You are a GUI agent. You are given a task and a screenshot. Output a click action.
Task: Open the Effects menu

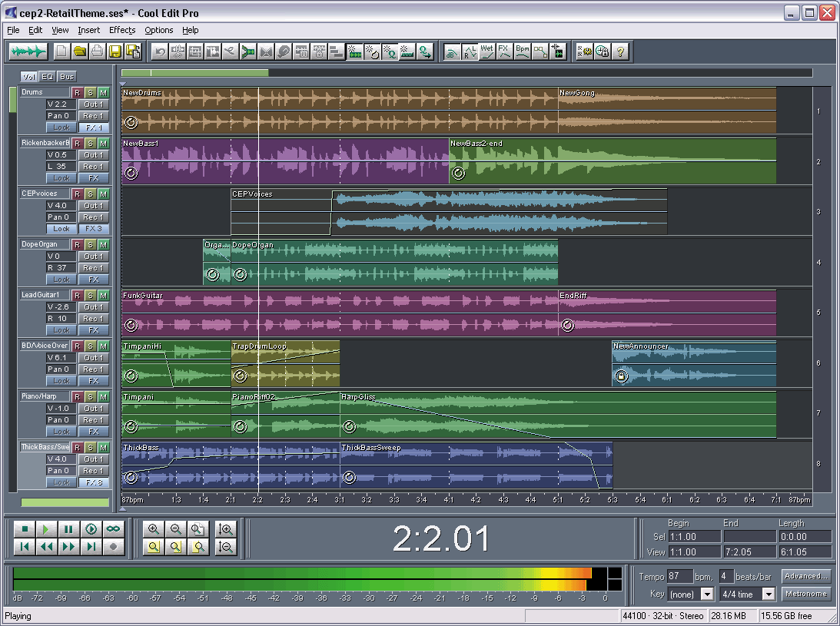pyautogui.click(x=122, y=31)
